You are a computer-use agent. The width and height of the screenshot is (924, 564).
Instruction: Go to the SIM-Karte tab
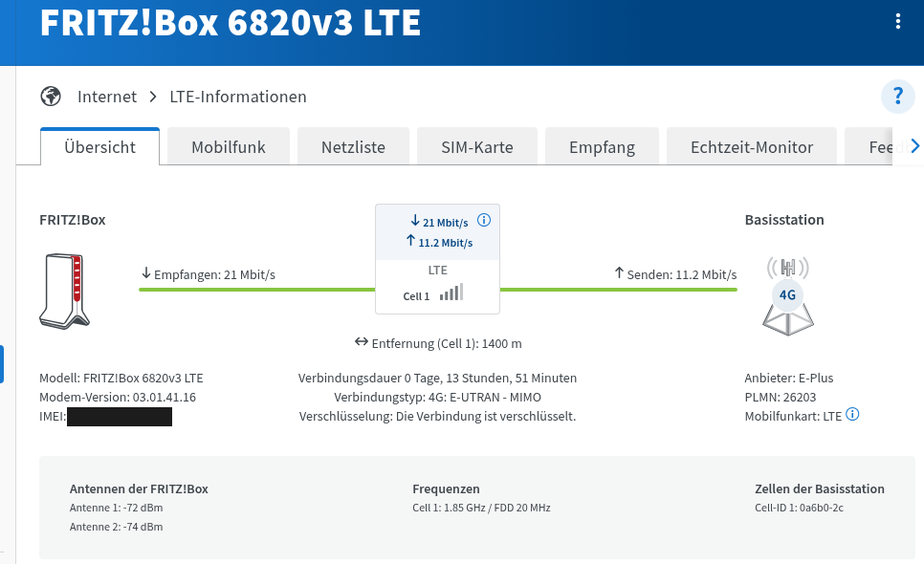(x=477, y=146)
